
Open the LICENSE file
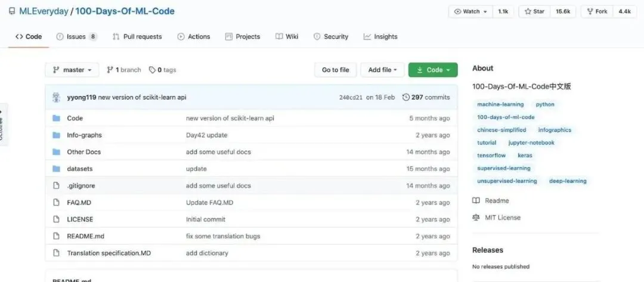pyautogui.click(x=80, y=219)
